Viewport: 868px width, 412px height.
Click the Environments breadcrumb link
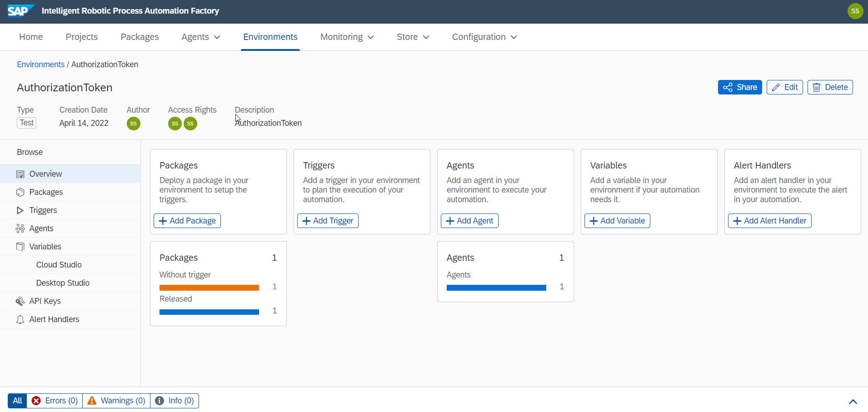point(40,65)
